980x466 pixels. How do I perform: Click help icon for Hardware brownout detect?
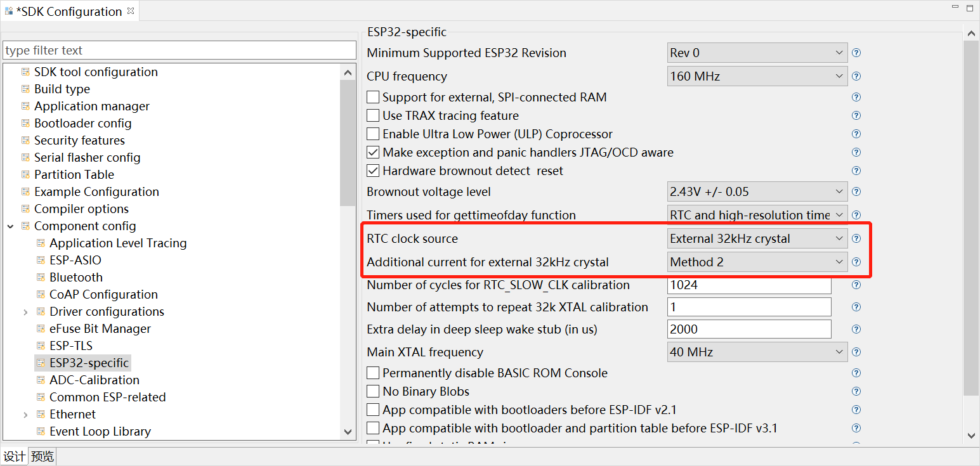click(856, 171)
